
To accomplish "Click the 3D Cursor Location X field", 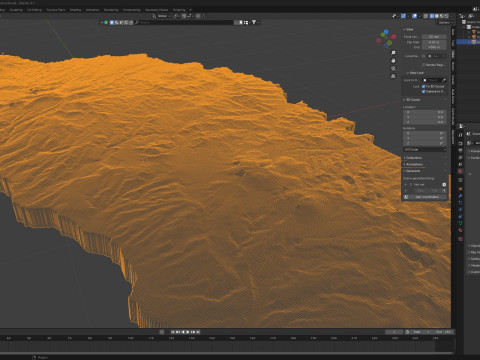I will (424, 112).
